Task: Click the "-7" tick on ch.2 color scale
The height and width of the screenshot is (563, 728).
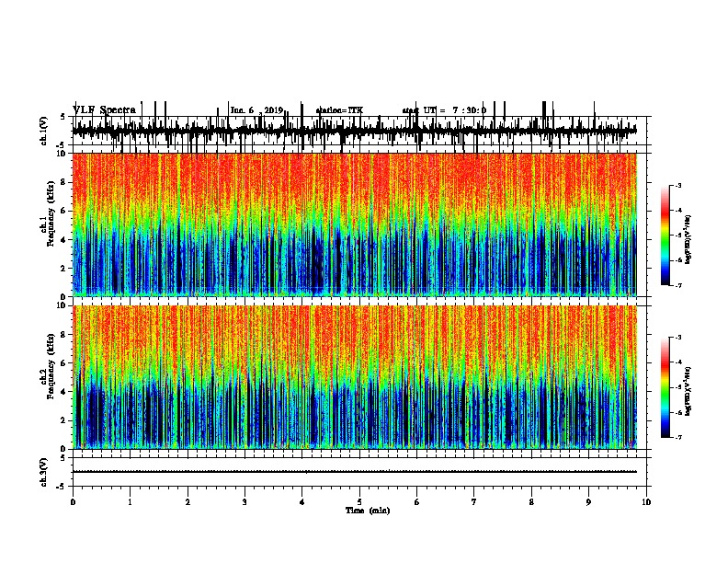Action: click(678, 437)
